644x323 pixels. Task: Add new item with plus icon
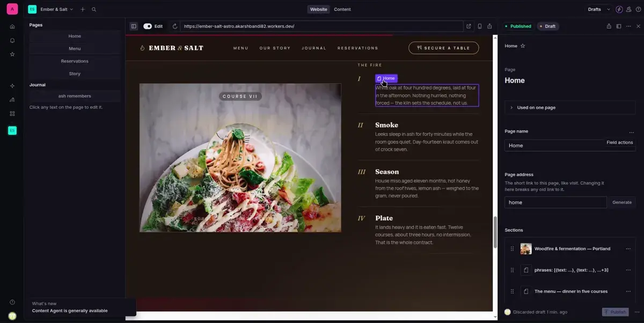pos(83,10)
